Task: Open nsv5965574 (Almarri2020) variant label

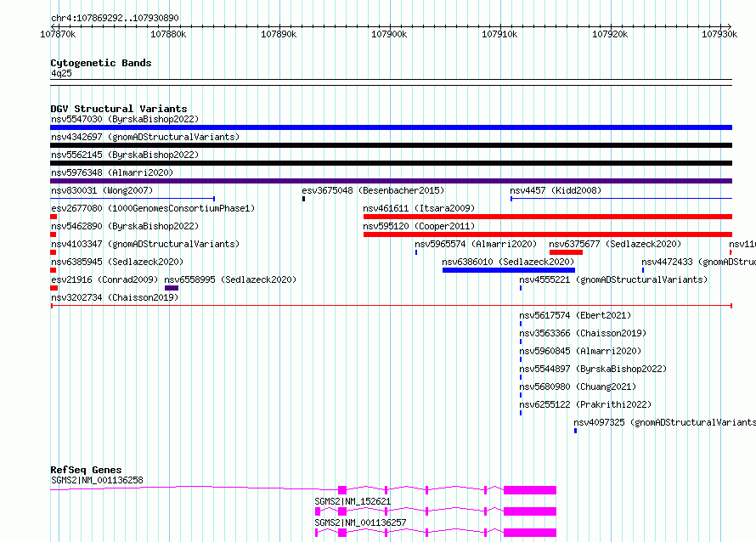Action: 476,244
